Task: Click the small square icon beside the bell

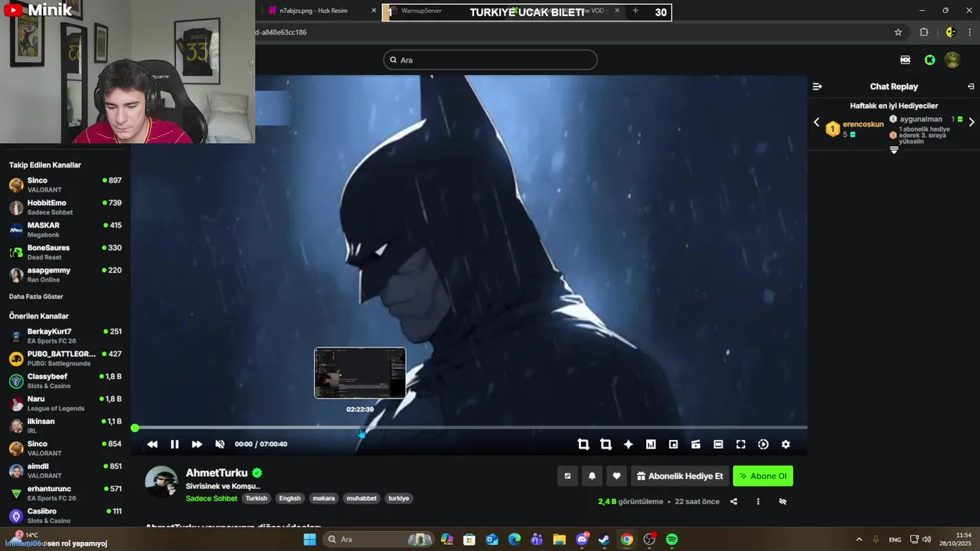Action: 567,476
